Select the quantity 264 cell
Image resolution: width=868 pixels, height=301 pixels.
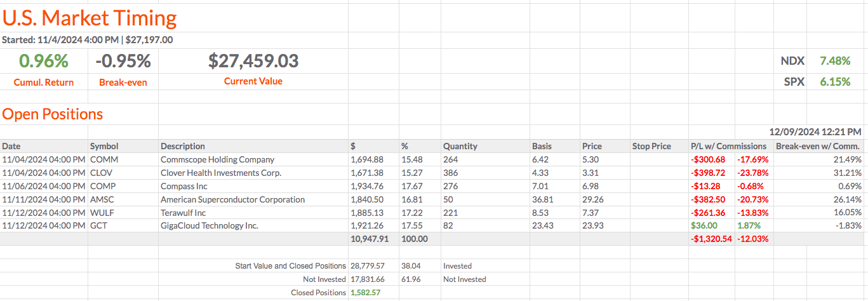click(x=450, y=159)
